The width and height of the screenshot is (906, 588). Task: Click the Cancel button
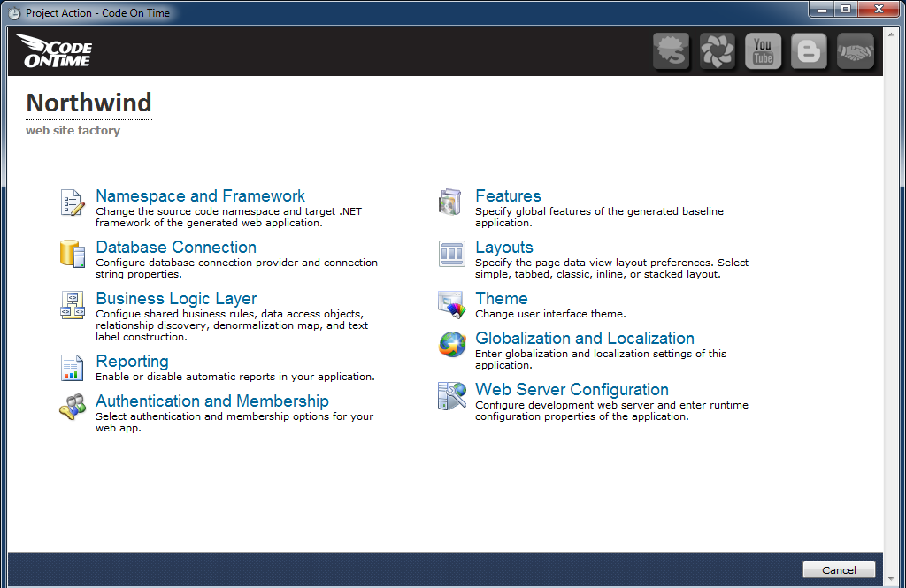839,569
